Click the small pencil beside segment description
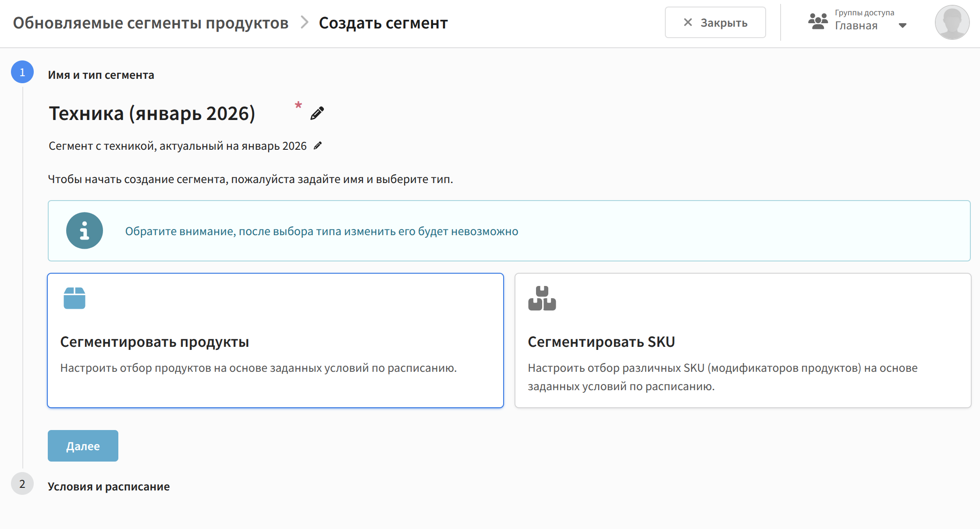 pyautogui.click(x=318, y=146)
